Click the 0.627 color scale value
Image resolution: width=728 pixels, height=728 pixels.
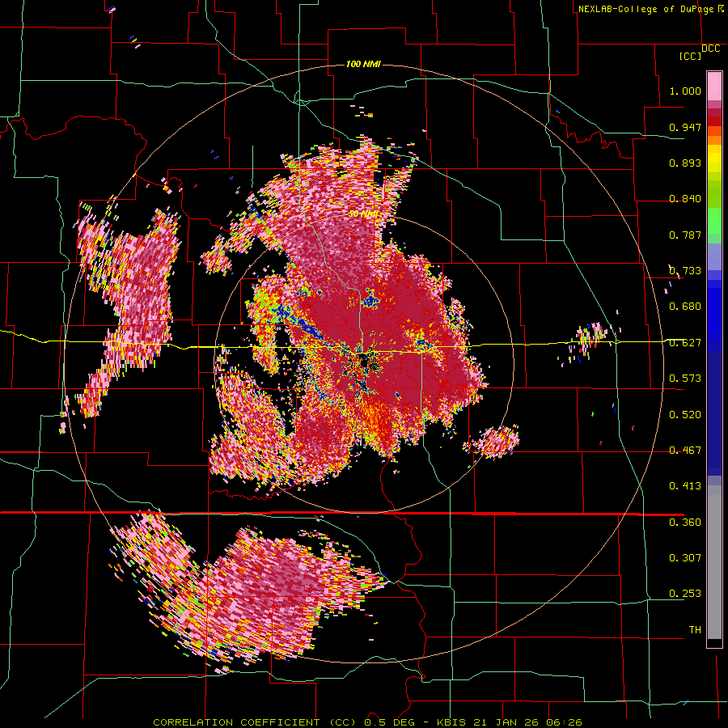click(685, 343)
